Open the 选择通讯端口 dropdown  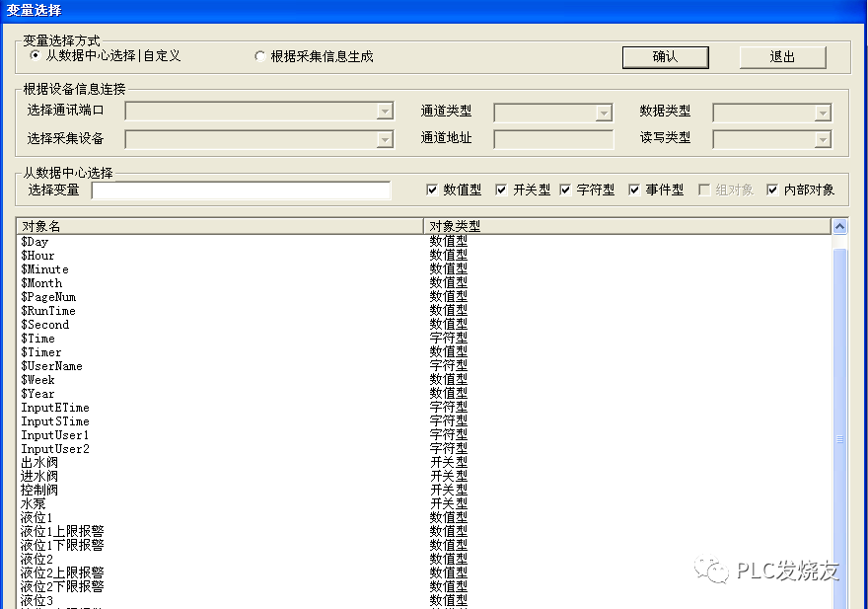(385, 112)
